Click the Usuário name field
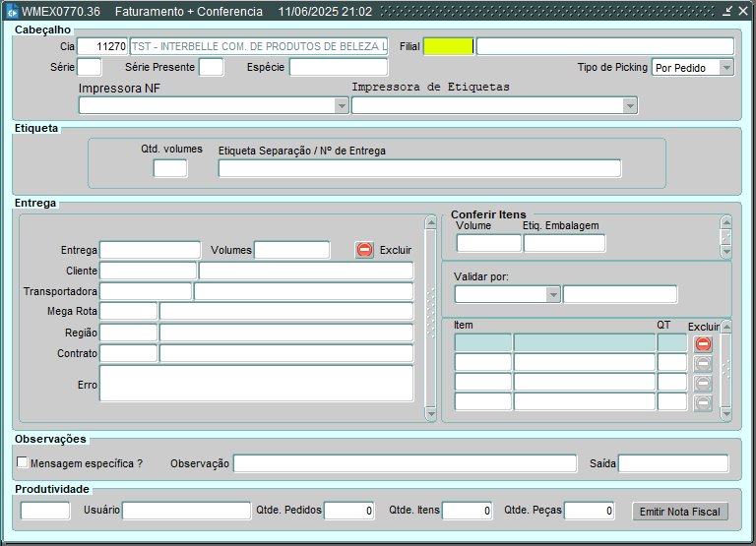Image resolution: width=756 pixels, height=546 pixels. (187, 511)
